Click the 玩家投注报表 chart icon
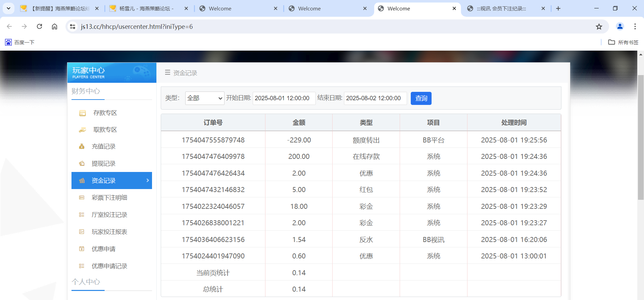This screenshot has height=300, width=644. 82,232
